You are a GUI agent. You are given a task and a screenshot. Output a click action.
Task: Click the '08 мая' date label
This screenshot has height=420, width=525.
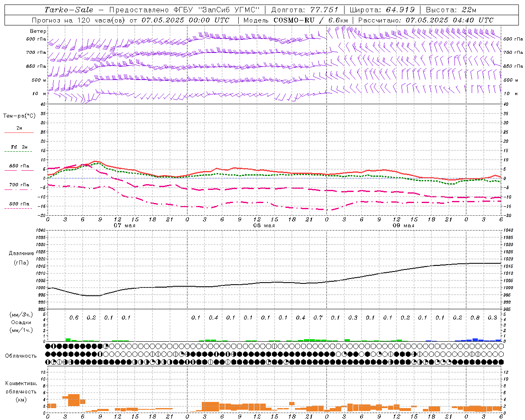[264, 226]
